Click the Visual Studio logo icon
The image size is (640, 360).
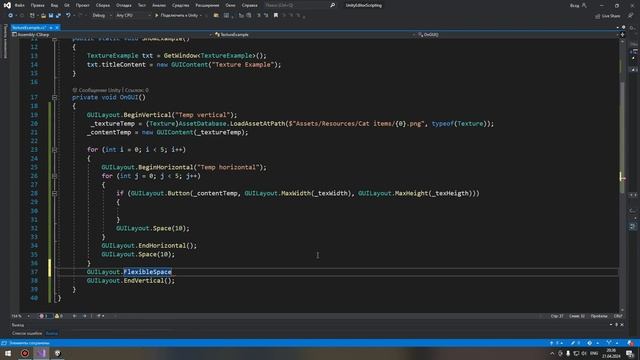point(7,5)
